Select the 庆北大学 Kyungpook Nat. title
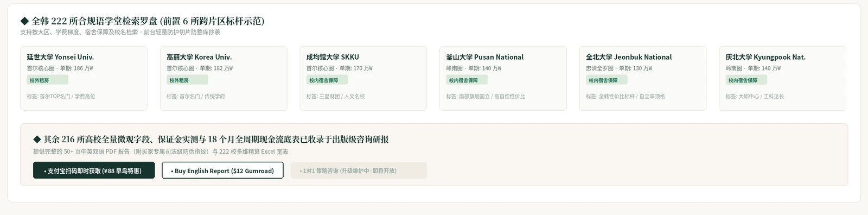The width and height of the screenshot is (868, 215). [765, 57]
